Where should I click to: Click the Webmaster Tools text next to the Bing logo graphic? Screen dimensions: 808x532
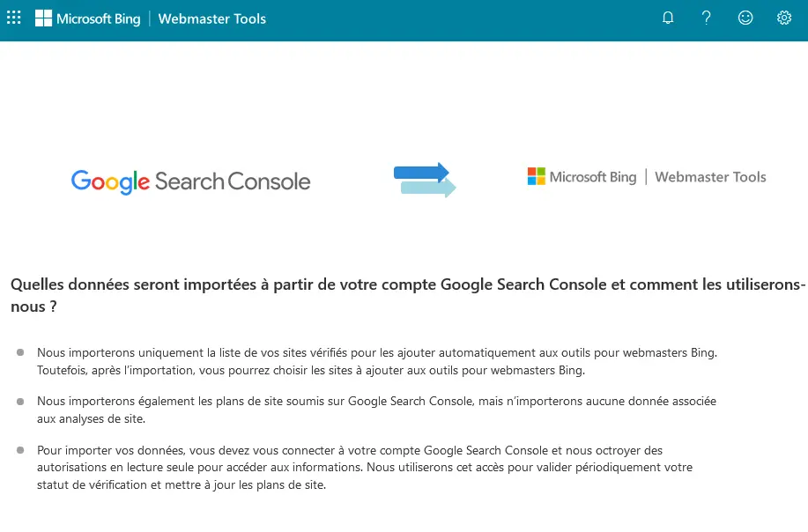pos(710,176)
